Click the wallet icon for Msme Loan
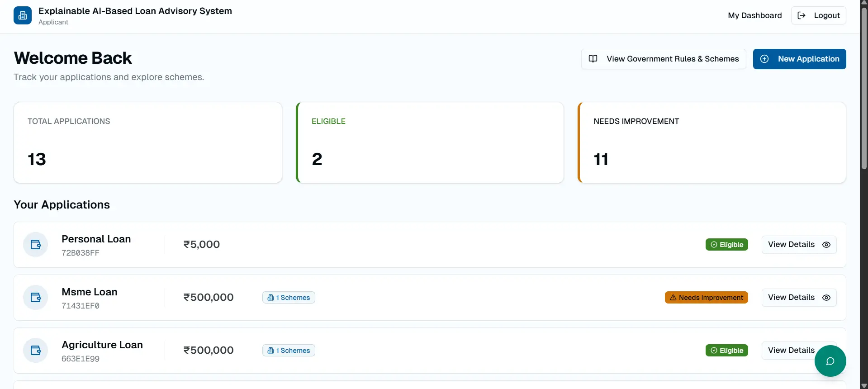868x389 pixels. coord(36,298)
